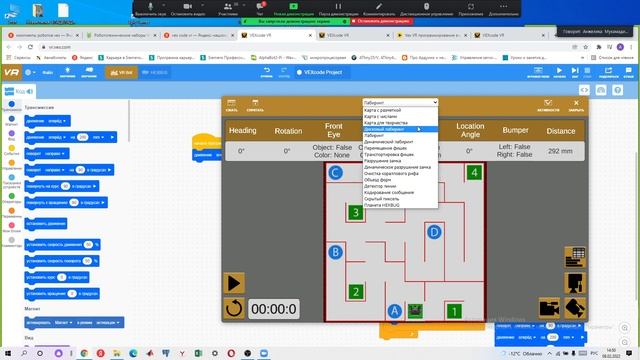Open the code viewer icon
This screenshot has height=360, width=640.
click(x=584, y=90)
